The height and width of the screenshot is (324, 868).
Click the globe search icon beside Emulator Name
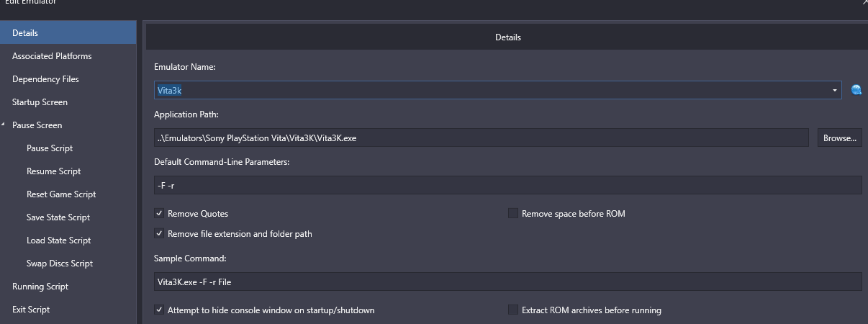coord(856,90)
